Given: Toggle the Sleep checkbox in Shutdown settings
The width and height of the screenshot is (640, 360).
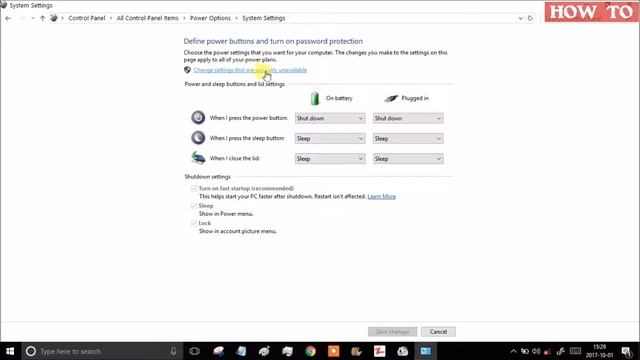Looking at the screenshot, I should pos(193,206).
